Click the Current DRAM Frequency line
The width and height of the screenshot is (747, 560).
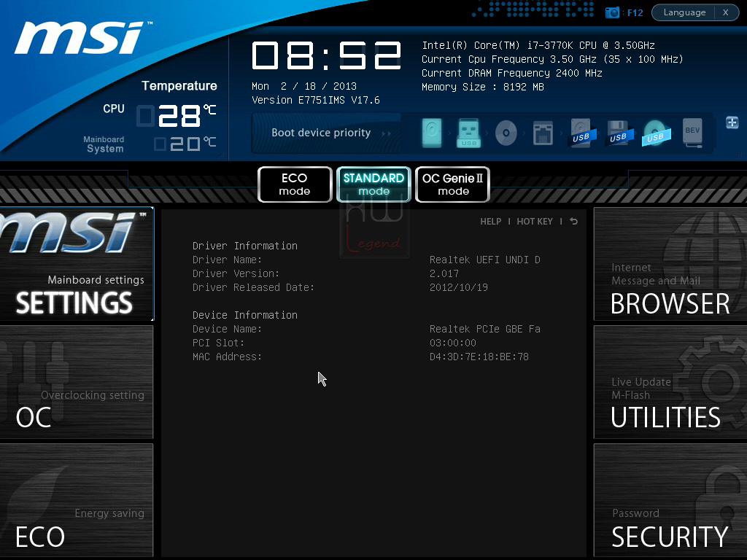coord(512,73)
